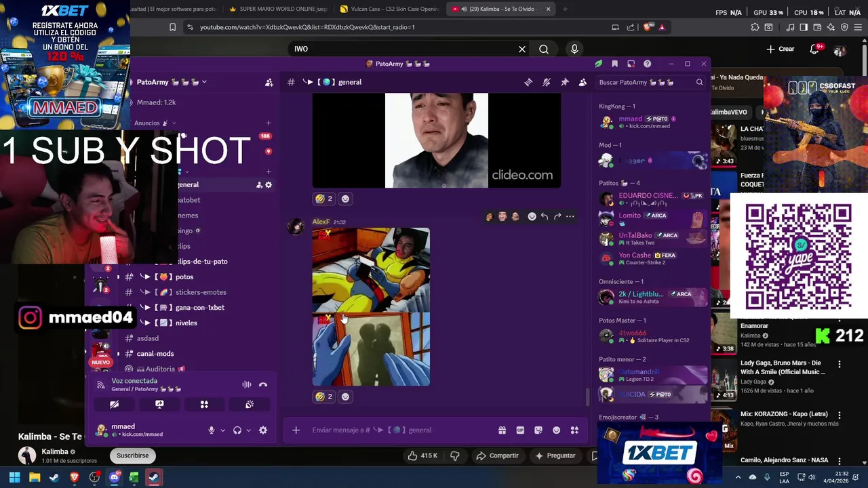This screenshot has height=488, width=868.
Task: Open member UnTalBako profile
Action: tap(651, 239)
